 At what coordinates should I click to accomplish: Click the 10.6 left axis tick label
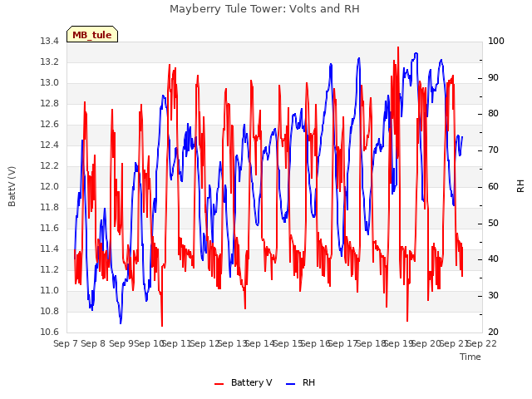pyautogui.click(x=50, y=332)
